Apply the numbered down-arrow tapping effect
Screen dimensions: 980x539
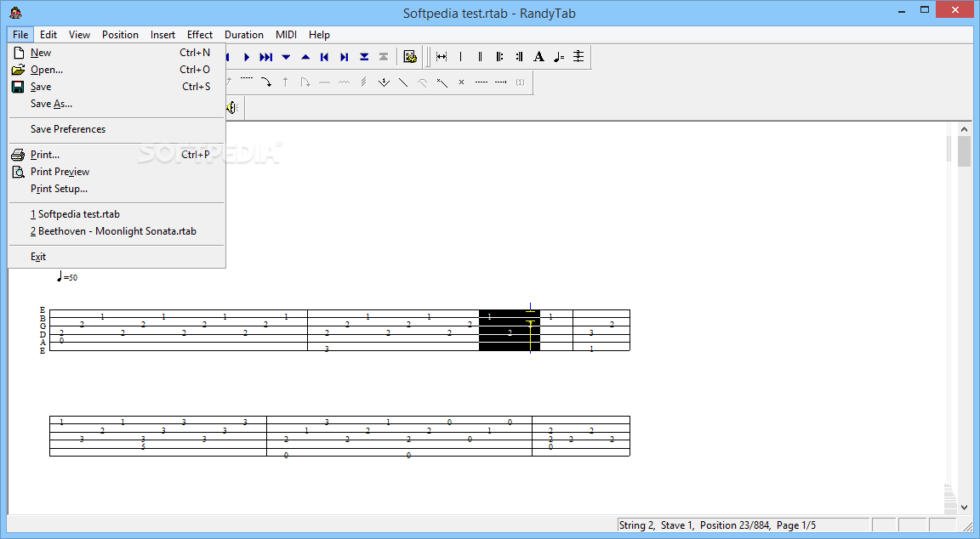click(384, 82)
